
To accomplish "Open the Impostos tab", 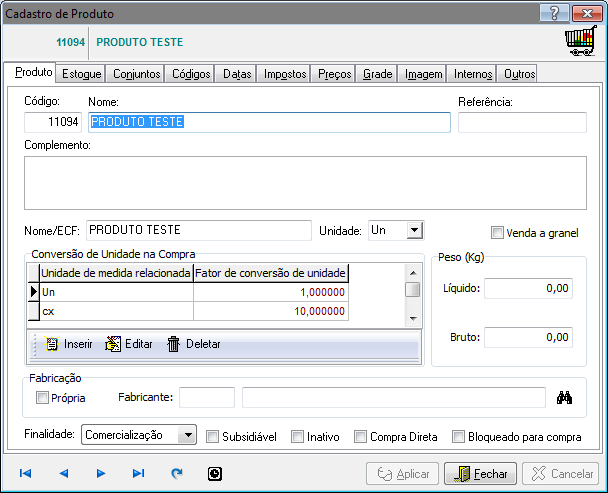I will click(285, 74).
